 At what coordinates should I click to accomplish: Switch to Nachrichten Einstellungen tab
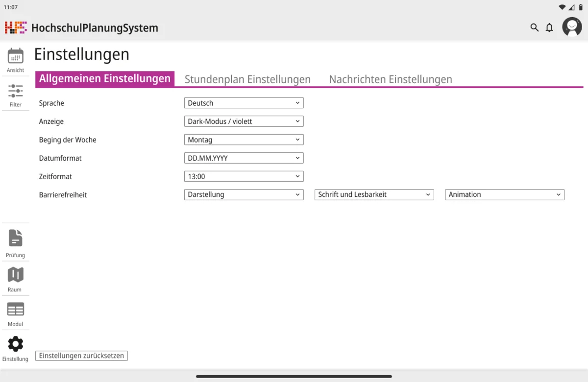pyautogui.click(x=390, y=79)
